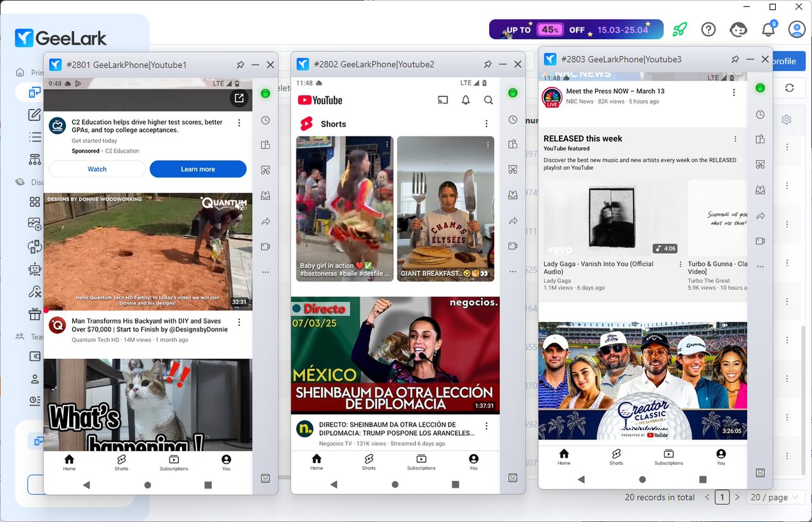The height and width of the screenshot is (522, 812).
Task: Click the Quantum Tech HD channel avatar
Action: click(x=58, y=325)
